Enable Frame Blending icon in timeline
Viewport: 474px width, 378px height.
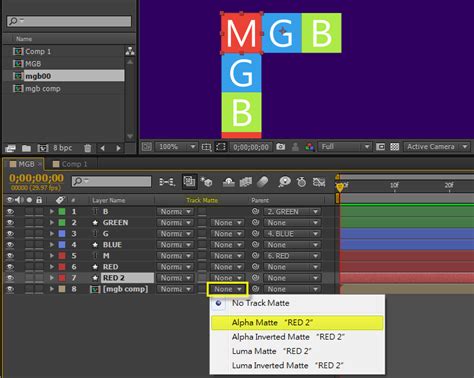tap(246, 182)
